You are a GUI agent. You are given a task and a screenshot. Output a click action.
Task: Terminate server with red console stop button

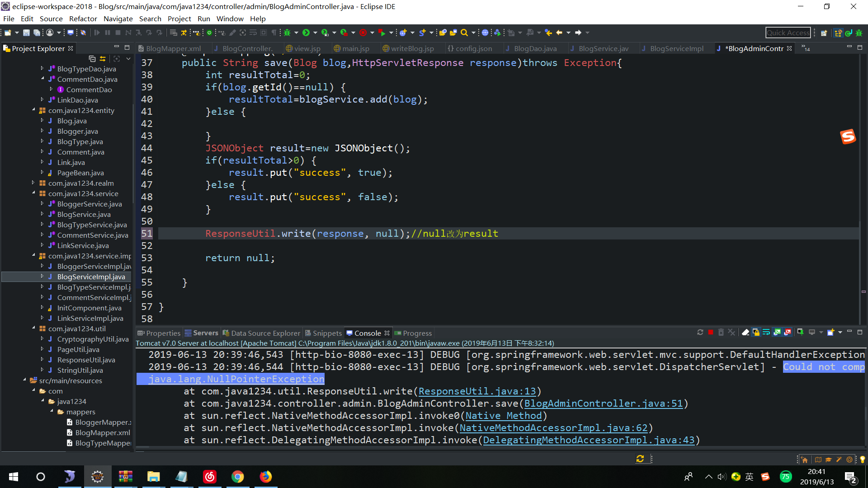coord(711,333)
